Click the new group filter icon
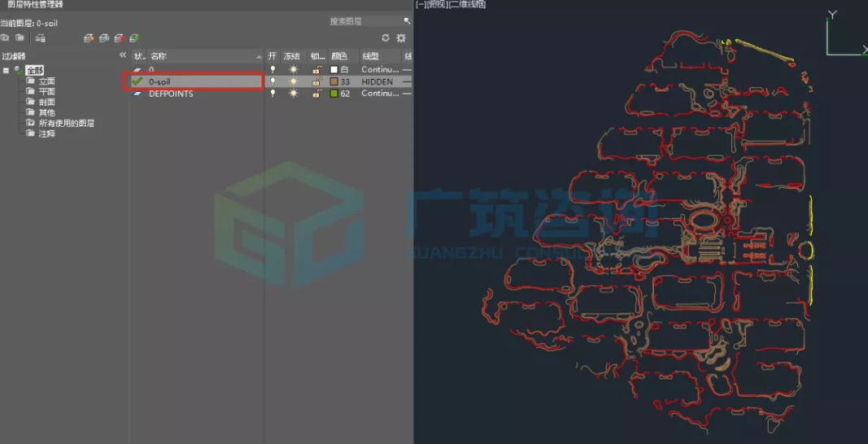 point(20,37)
